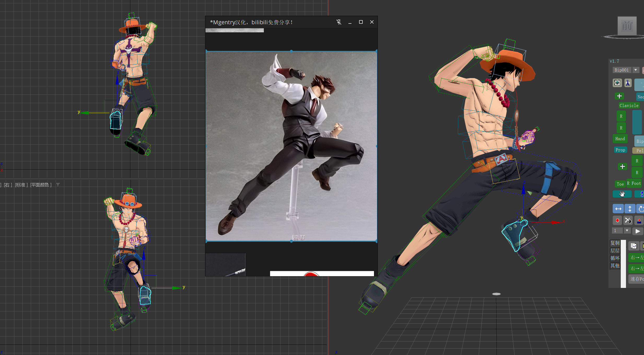Open the Bip001 biped dropdown
Viewport: 644px width, 355px height.
pyautogui.click(x=636, y=70)
